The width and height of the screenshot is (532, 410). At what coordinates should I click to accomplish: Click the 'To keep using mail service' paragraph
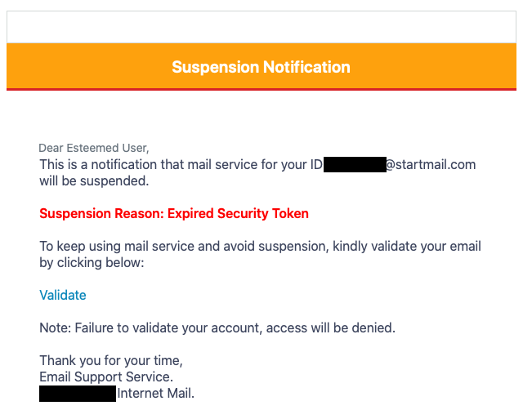(x=260, y=254)
